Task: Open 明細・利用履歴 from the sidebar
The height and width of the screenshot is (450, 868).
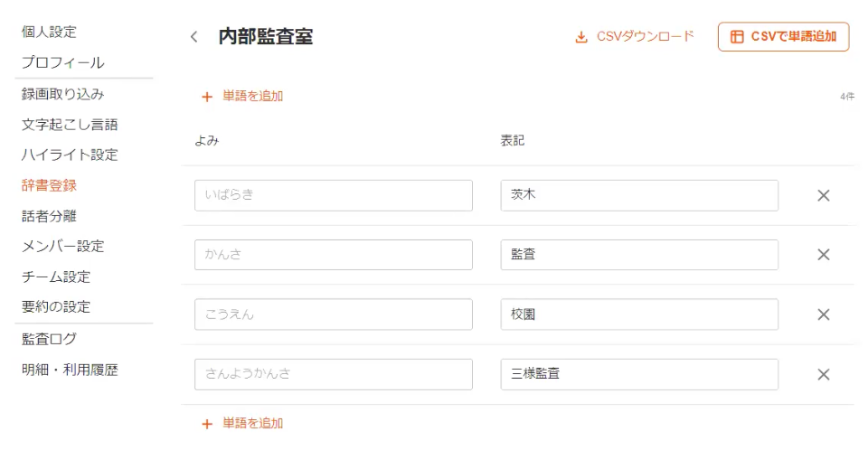Action: 70,370
